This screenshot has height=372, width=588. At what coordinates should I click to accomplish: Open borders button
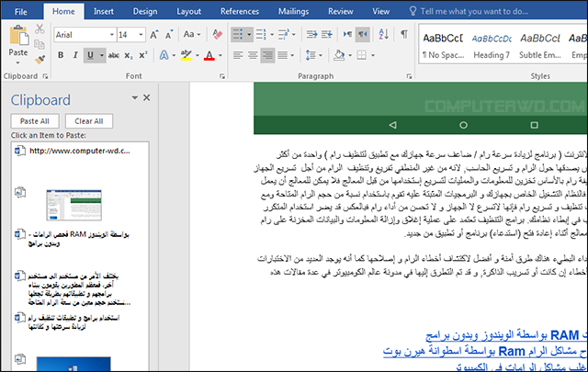362,55
